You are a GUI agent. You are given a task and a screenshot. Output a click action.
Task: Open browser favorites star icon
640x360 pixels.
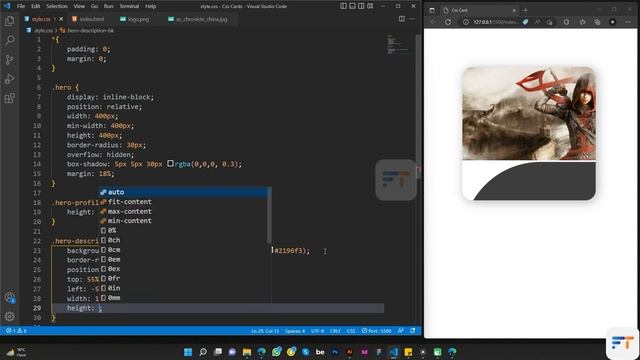[x=582, y=22]
